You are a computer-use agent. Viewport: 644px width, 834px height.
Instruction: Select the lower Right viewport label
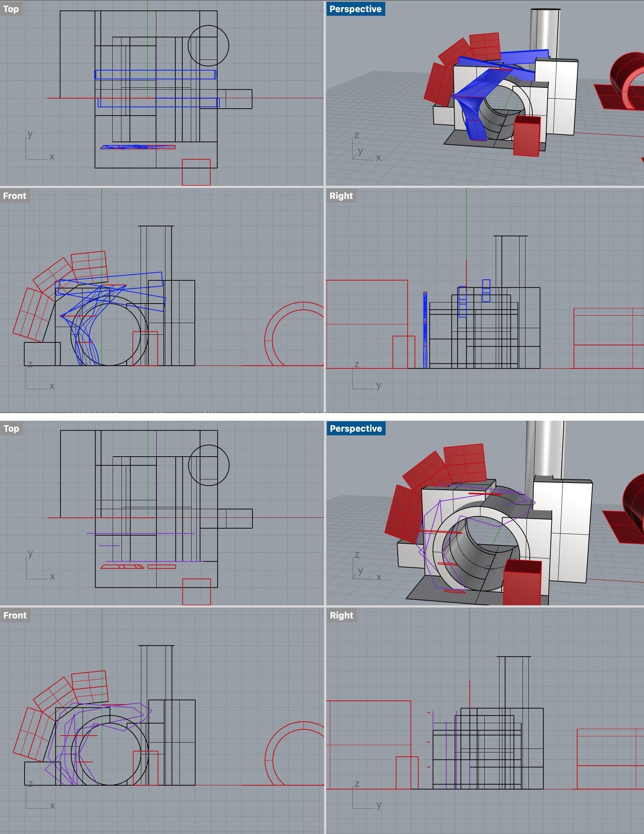[342, 615]
